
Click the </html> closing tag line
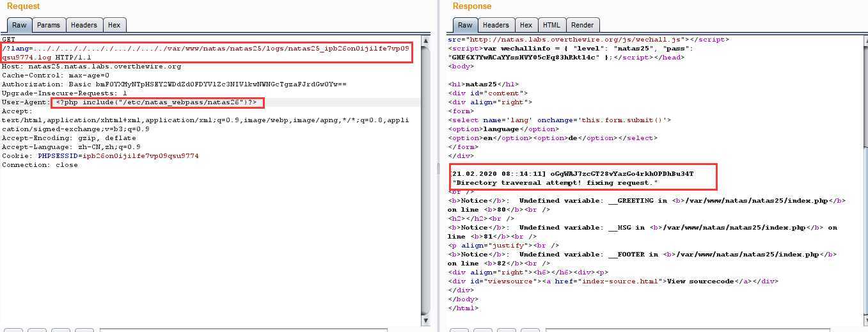pyautogui.click(x=462, y=308)
